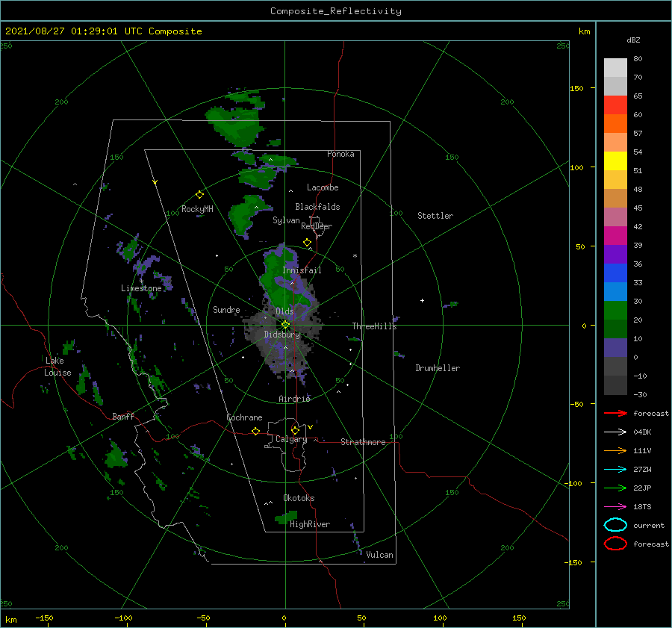
Task: Click the red forecast arrow in legend
Action: [x=615, y=413]
